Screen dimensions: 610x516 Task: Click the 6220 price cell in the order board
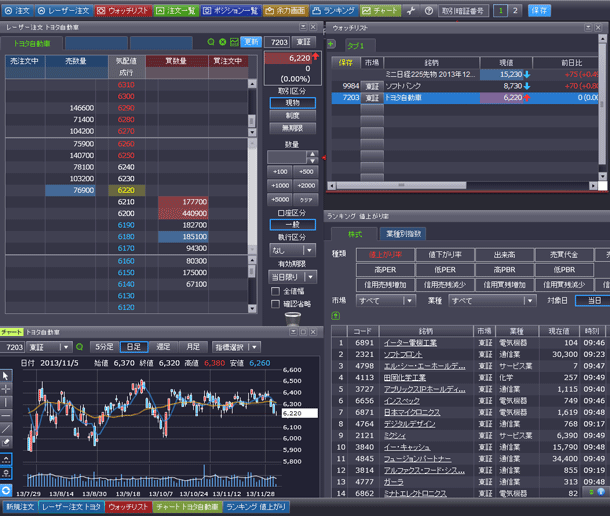point(126,190)
